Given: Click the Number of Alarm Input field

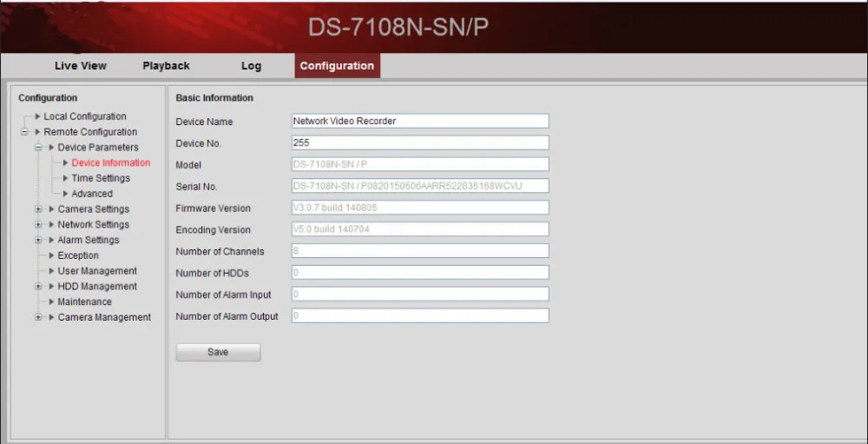Looking at the screenshot, I should coord(420,294).
